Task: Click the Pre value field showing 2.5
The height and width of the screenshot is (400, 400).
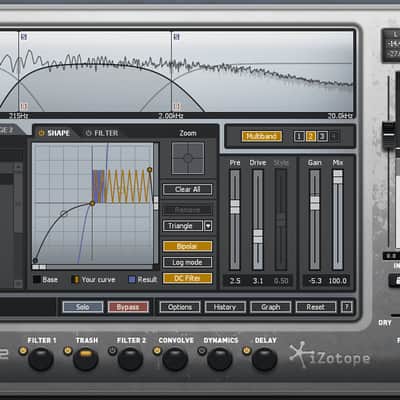Action: tap(235, 281)
